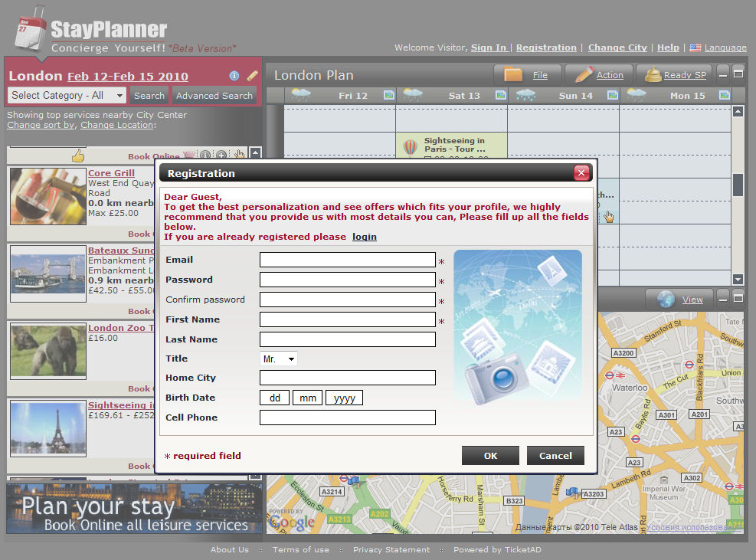Screen dimensions: 756x560
Task: Follow the login link in Registration dialog
Action: click(x=364, y=237)
